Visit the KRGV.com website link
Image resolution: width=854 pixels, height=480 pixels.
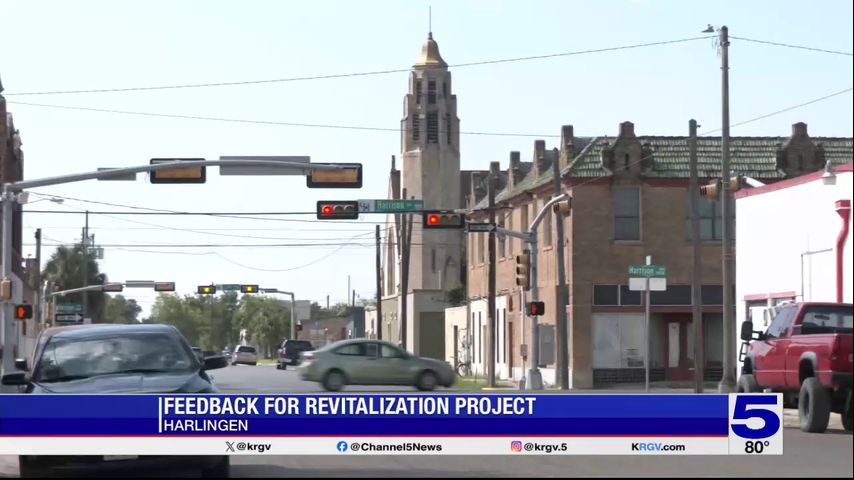tap(658, 447)
